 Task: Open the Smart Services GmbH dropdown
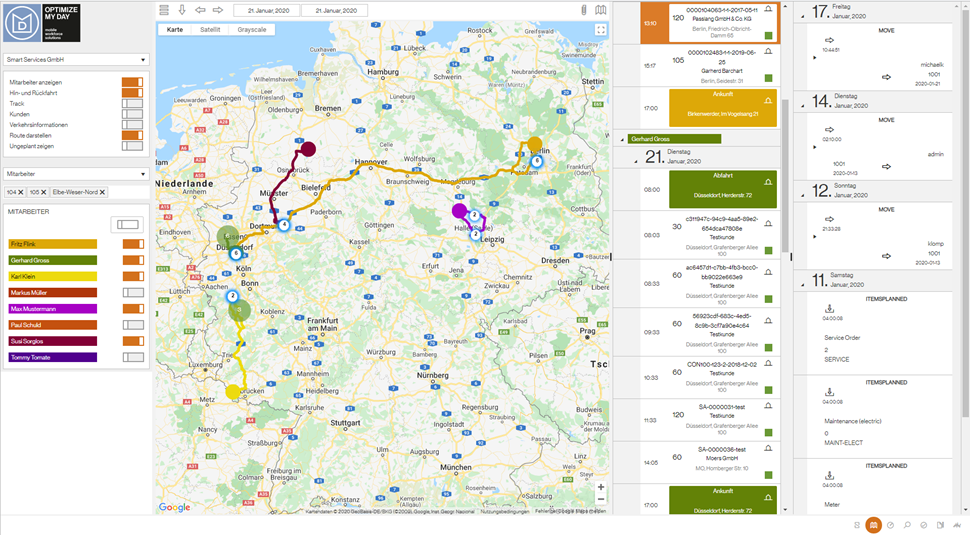[76, 60]
